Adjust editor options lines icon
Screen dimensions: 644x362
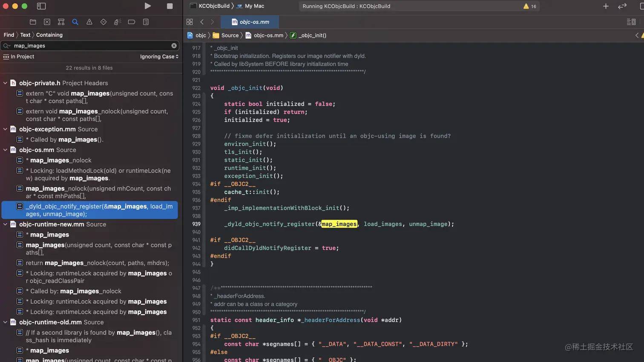click(x=631, y=22)
